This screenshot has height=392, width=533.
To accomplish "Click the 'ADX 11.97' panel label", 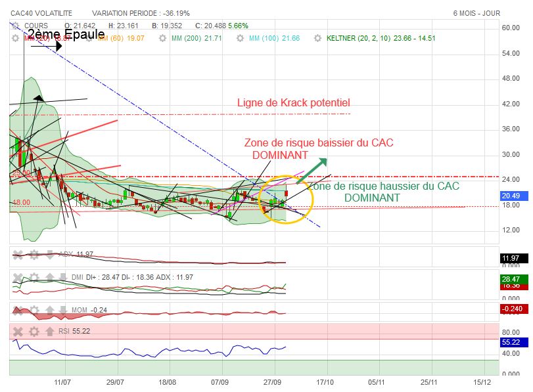I will click(x=76, y=254).
